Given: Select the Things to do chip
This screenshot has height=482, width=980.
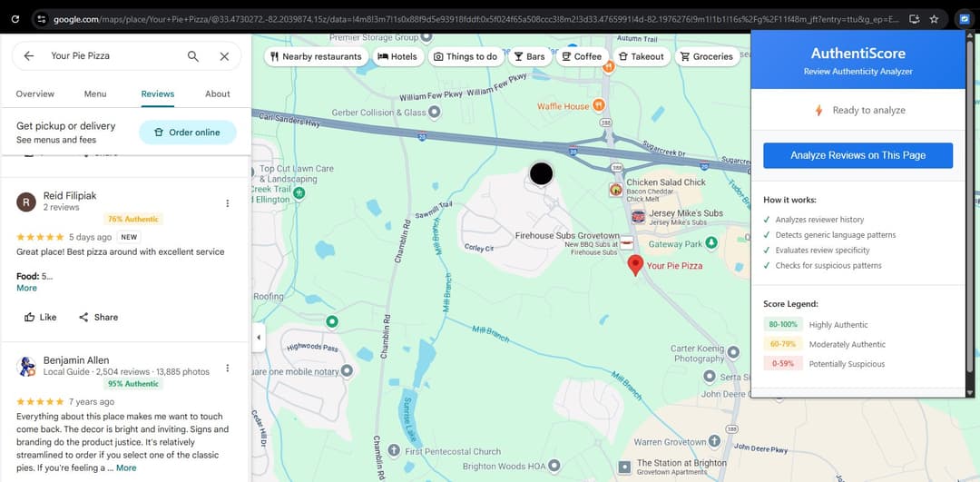Looking at the screenshot, I should point(465,56).
